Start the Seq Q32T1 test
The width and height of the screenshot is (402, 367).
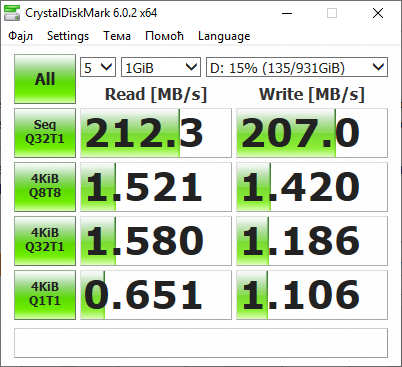[45, 133]
